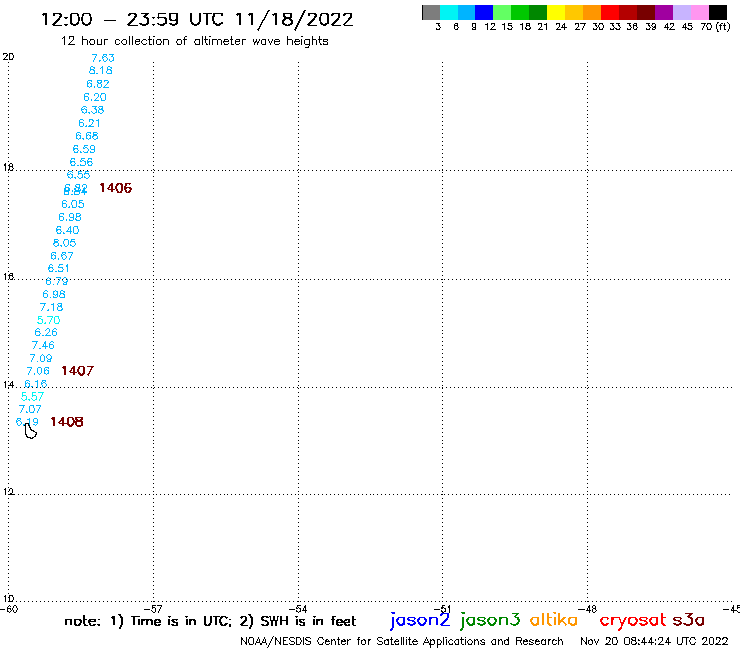The image size is (740, 650).
Task: Select the cyan 5.57 wave height reading
Action: point(33,397)
